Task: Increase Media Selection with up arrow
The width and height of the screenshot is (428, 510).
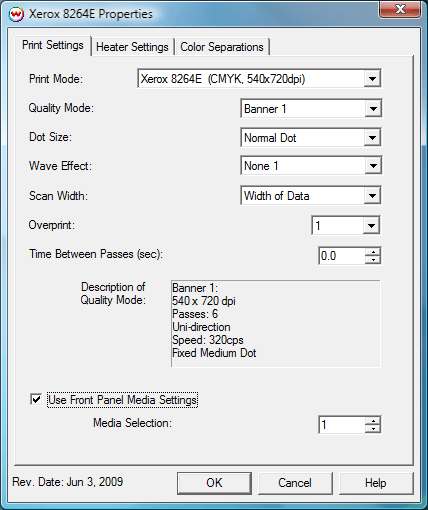Action: [x=373, y=421]
